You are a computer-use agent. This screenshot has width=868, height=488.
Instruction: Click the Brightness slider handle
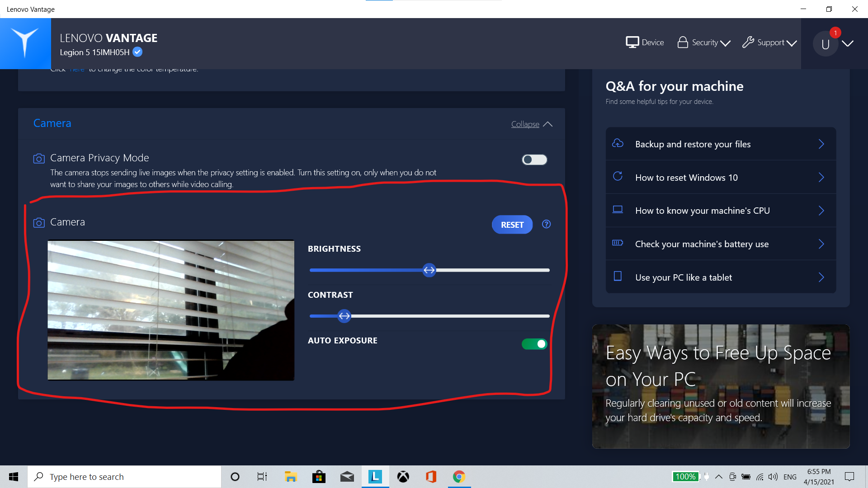pyautogui.click(x=429, y=270)
